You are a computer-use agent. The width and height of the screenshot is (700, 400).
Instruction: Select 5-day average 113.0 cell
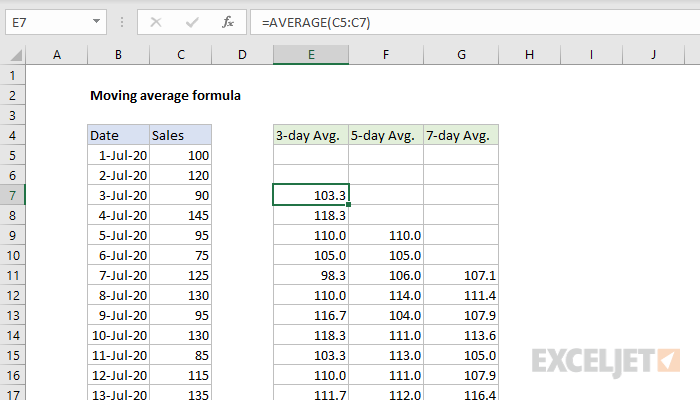(x=386, y=355)
